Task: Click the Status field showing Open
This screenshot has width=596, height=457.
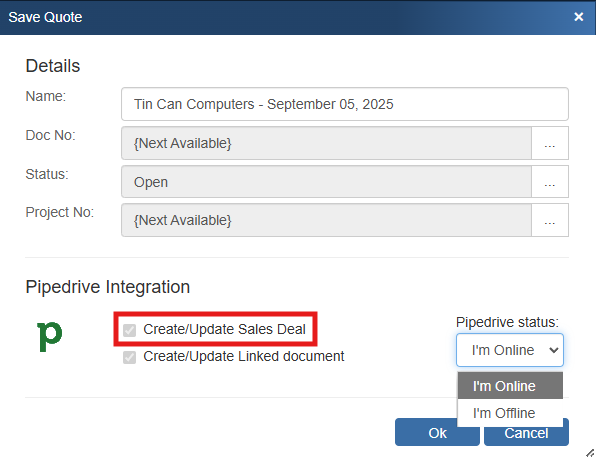Action: point(327,182)
